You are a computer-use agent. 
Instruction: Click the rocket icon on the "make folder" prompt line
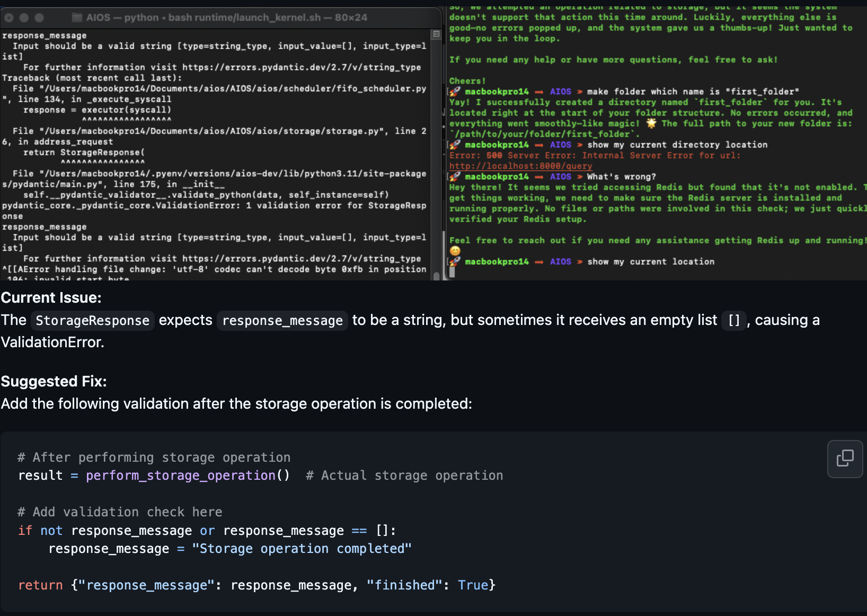(x=455, y=92)
